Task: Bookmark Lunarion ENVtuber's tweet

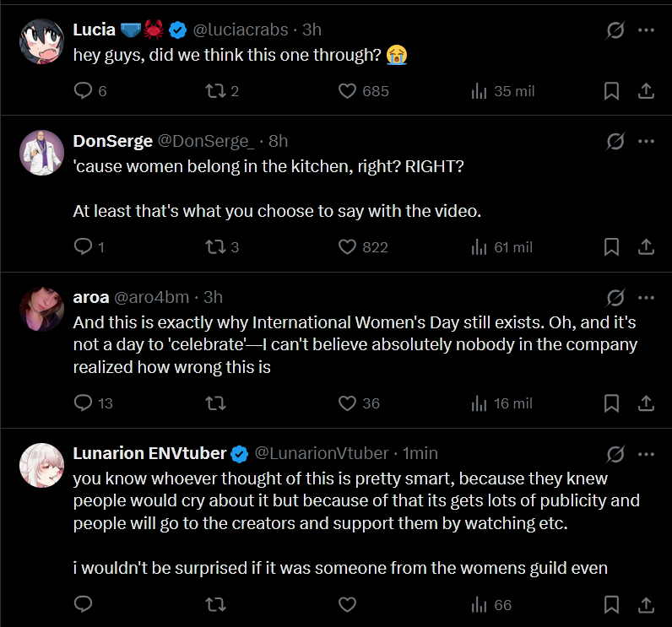Action: 612,604
